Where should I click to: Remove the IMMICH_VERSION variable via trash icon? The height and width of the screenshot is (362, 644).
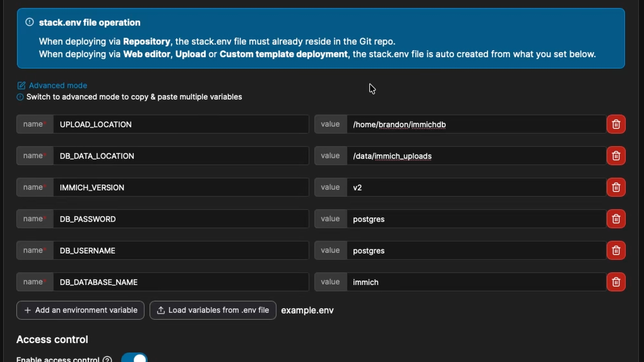point(616,187)
